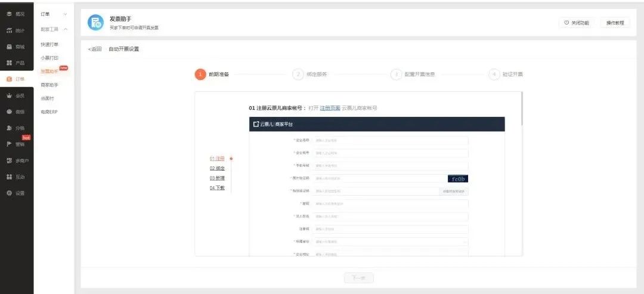Open 微信 WeChat section
The height and width of the screenshot is (294, 644).
click(16, 112)
